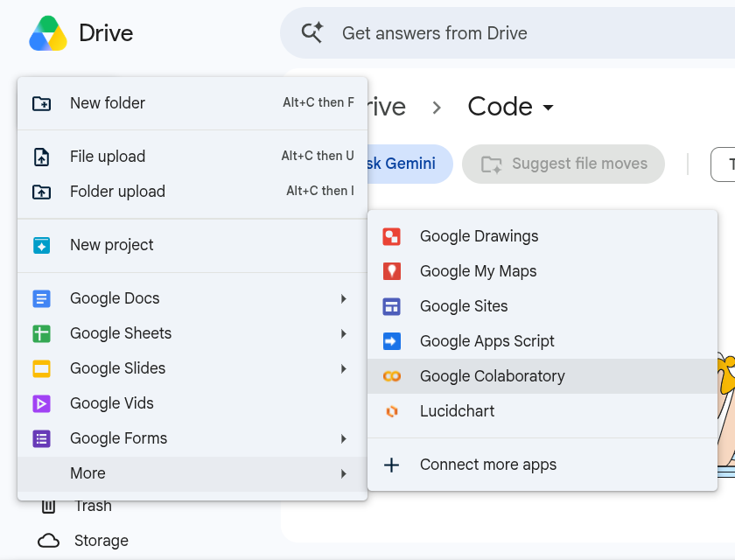Click the Google Drive logo
Screen dimensions: 735x560
(48, 33)
